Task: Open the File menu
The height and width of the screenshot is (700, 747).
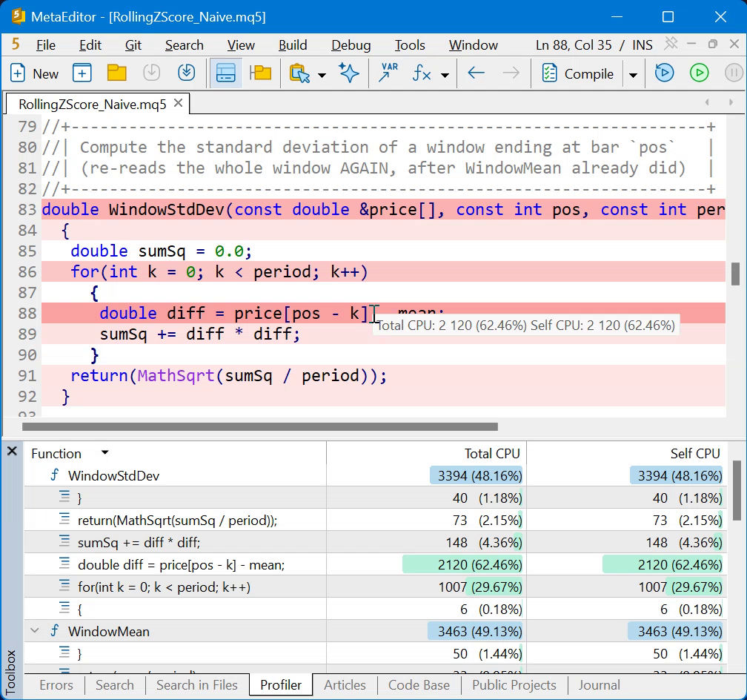Action: point(46,44)
